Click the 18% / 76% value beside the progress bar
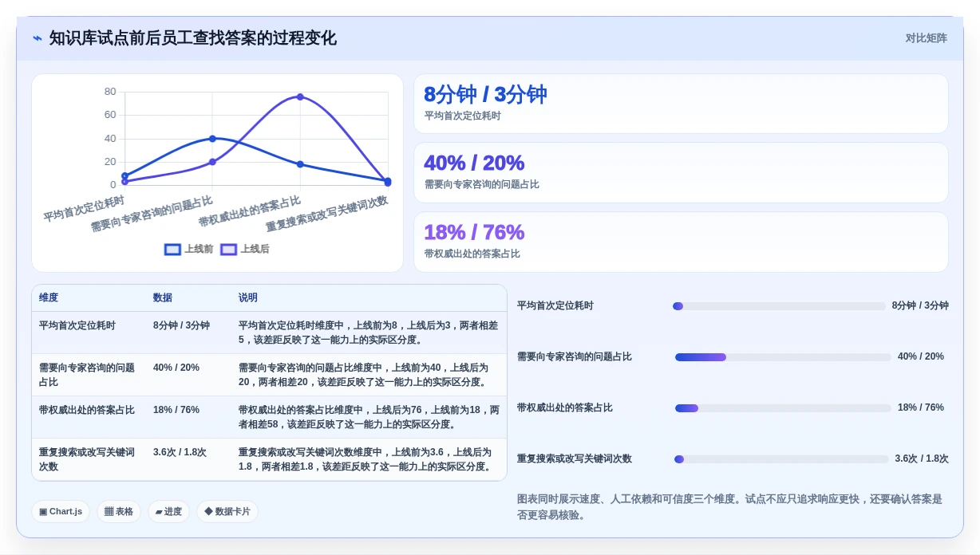980x555 pixels. tap(921, 407)
